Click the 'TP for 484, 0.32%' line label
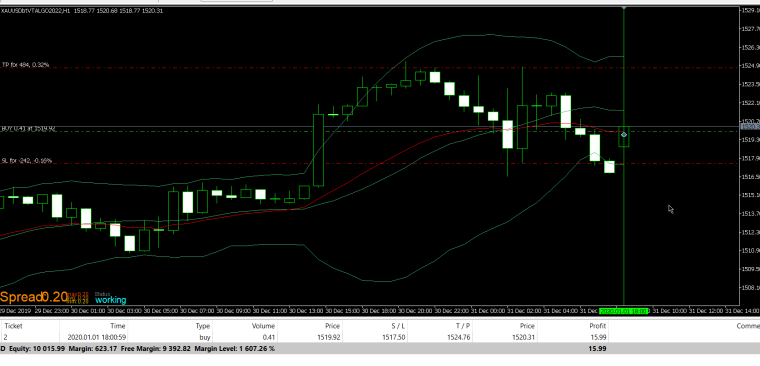 26,64
